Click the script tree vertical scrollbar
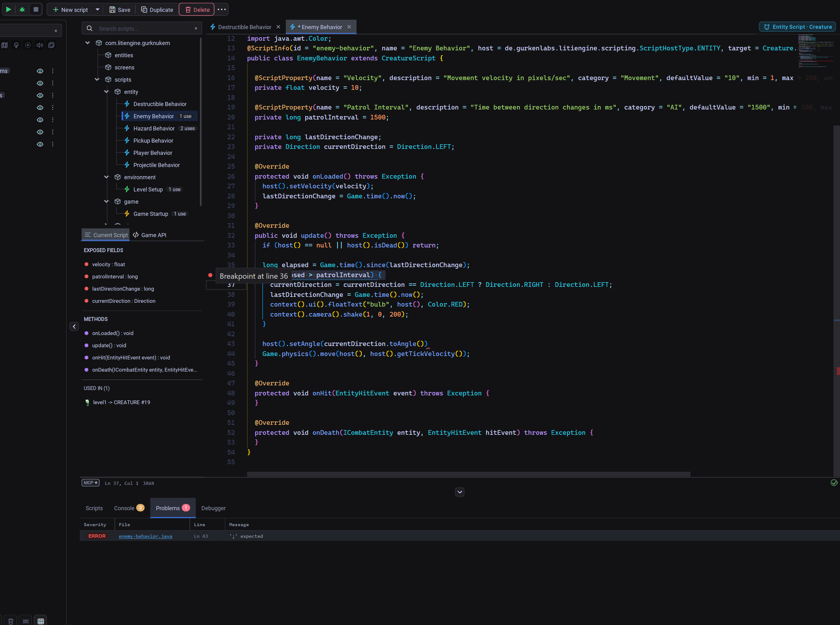840x625 pixels. (x=200, y=121)
